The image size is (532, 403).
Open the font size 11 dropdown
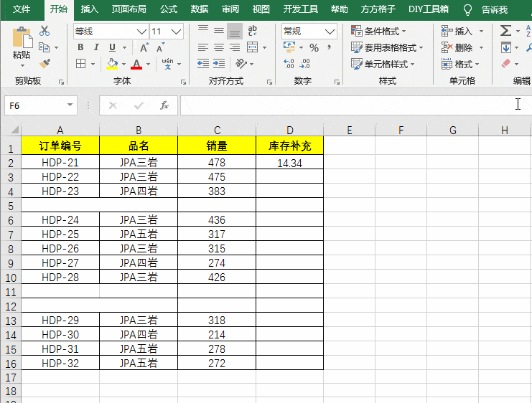coord(176,32)
